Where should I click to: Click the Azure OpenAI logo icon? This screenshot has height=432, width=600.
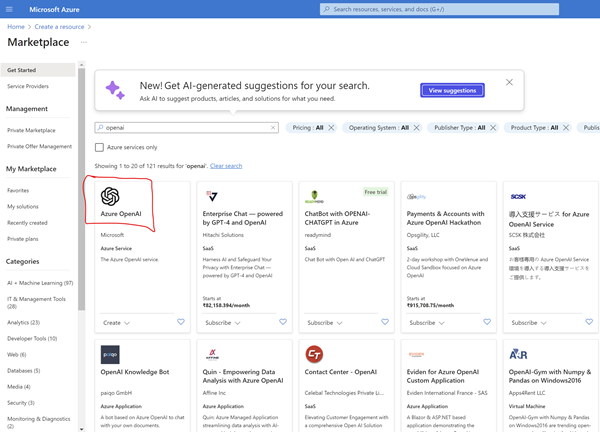point(110,197)
